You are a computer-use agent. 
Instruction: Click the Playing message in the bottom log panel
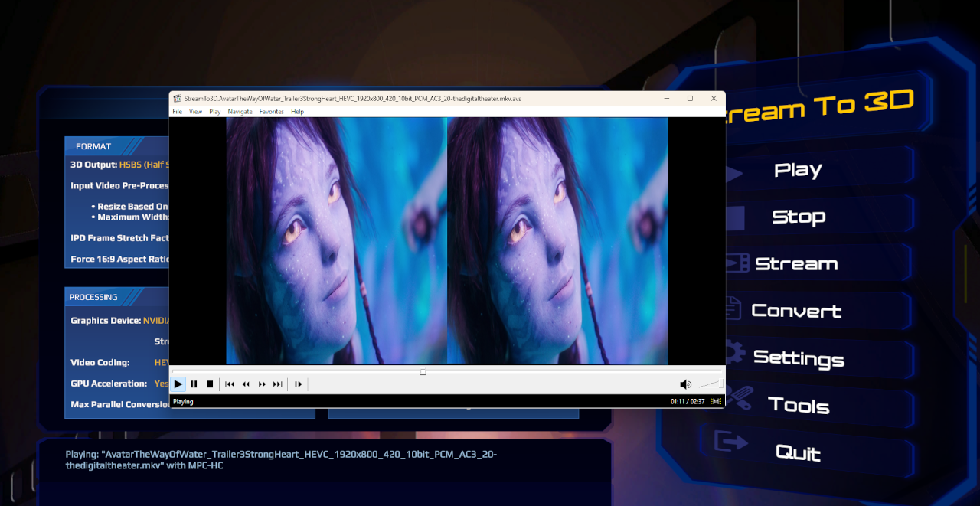(x=281, y=460)
